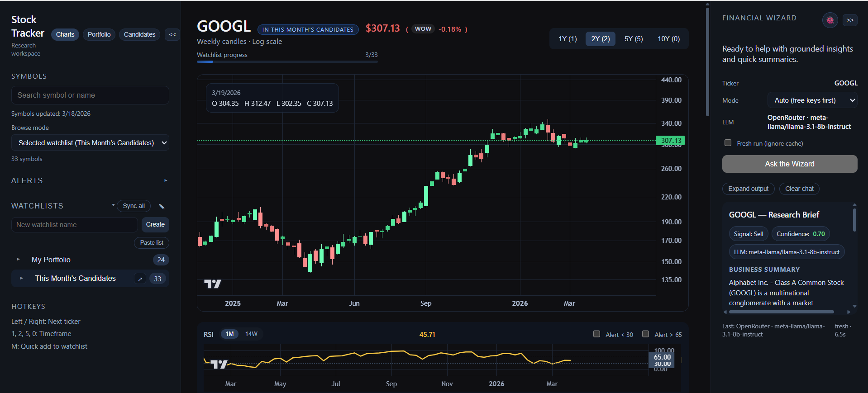868x393 pixels.
Task: Expand the Alerts section arrow
Action: tap(166, 180)
